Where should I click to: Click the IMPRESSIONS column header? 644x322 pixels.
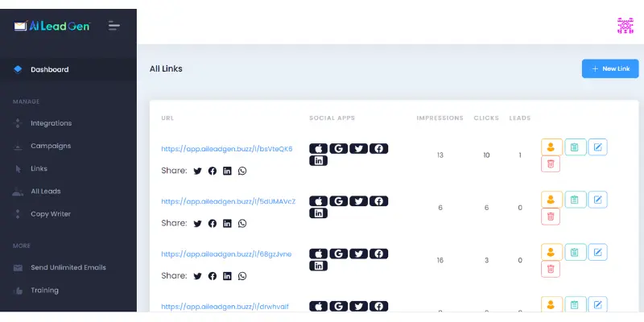tap(440, 118)
